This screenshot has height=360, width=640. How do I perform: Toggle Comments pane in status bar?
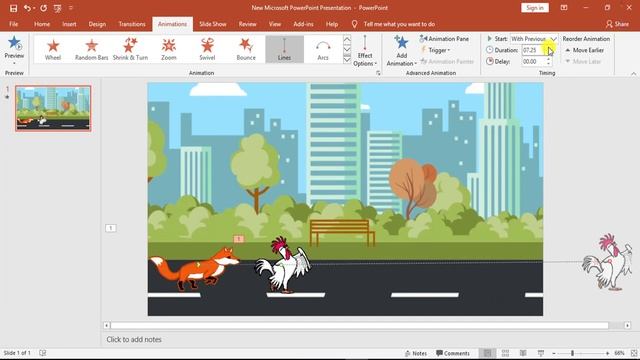(453, 353)
